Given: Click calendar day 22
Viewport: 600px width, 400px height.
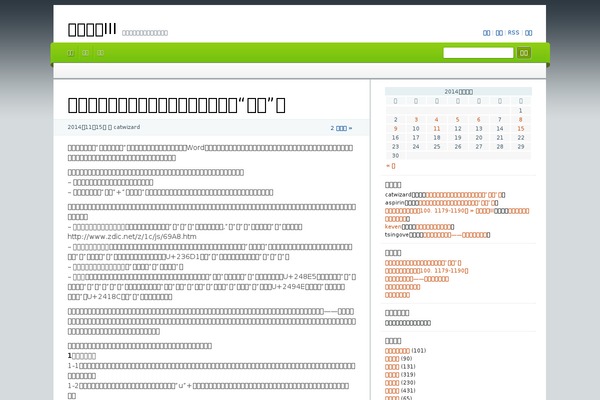Looking at the screenshot, I should coord(521,138).
